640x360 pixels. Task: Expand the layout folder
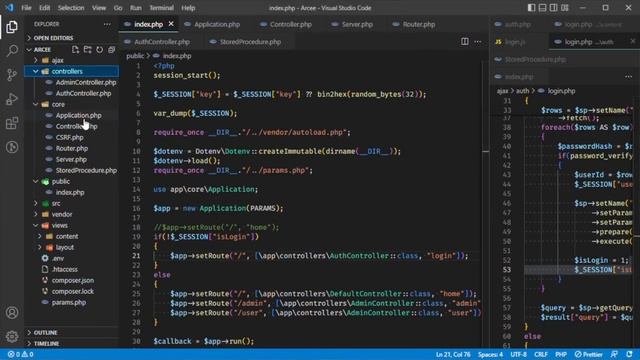point(71,248)
